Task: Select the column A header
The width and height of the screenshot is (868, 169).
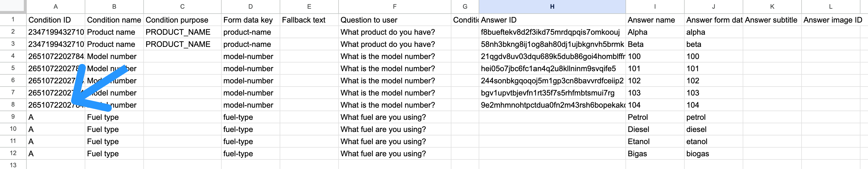Action: point(56,6)
